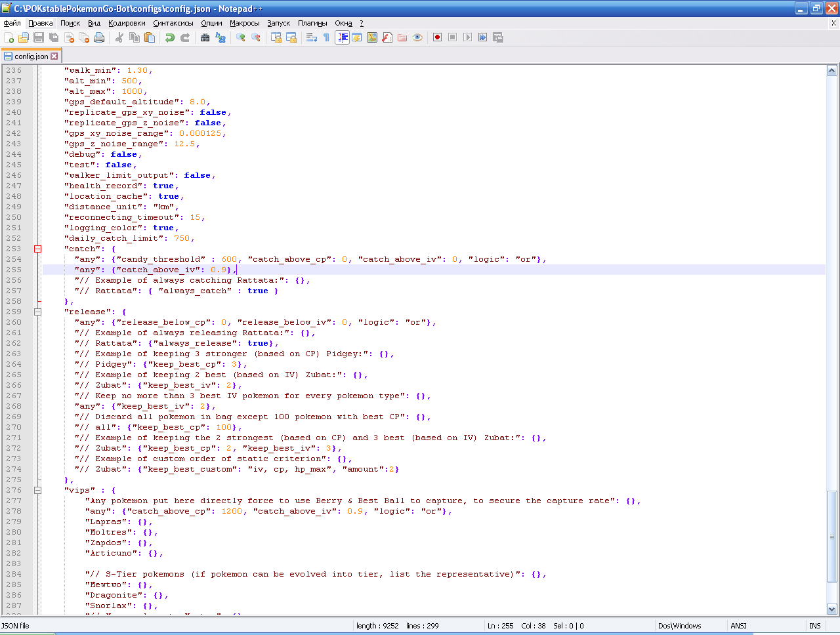This screenshot has height=635, width=840.
Task: Cut selection with the scissors icon
Action: [x=119, y=37]
